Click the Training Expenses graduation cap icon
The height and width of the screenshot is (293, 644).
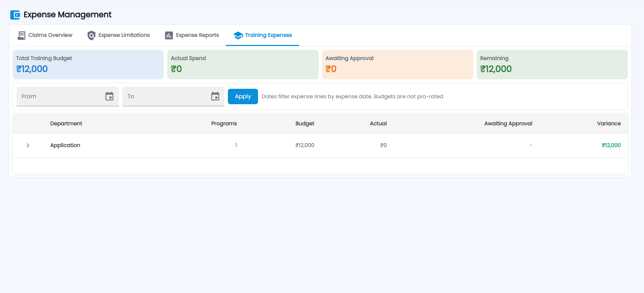coord(238,35)
